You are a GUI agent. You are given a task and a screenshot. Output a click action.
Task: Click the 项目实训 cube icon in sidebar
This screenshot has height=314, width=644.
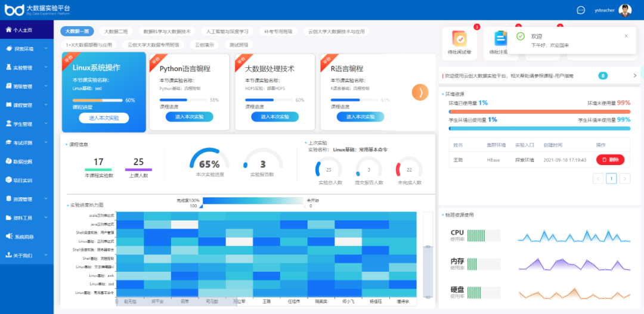pyautogui.click(x=8, y=180)
